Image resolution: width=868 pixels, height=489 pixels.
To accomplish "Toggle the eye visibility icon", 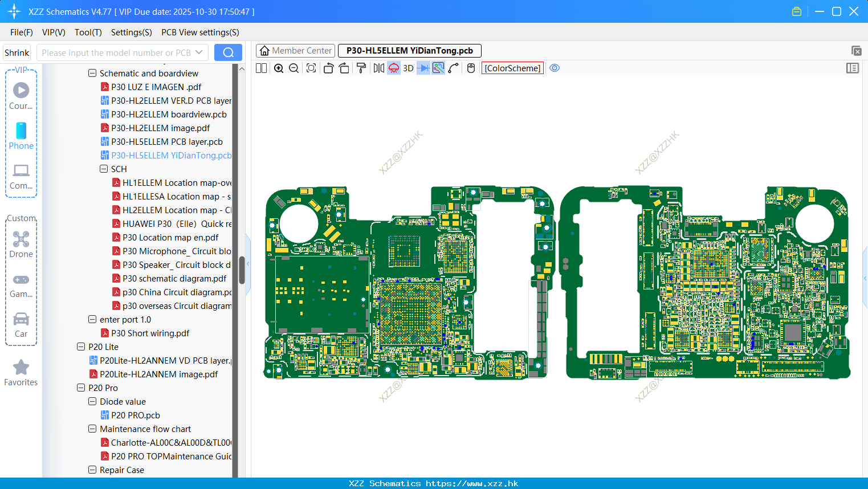I will 555,68.
